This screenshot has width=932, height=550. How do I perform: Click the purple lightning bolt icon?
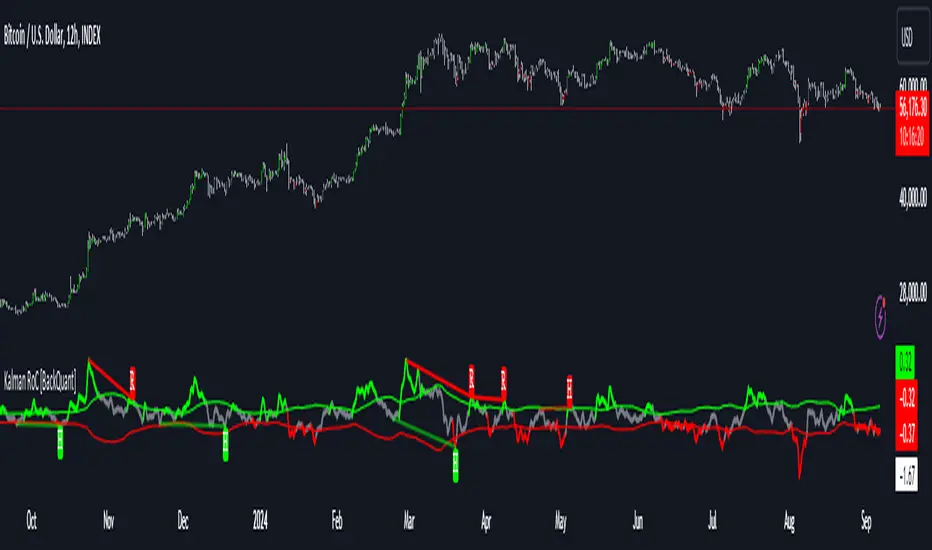coord(880,318)
